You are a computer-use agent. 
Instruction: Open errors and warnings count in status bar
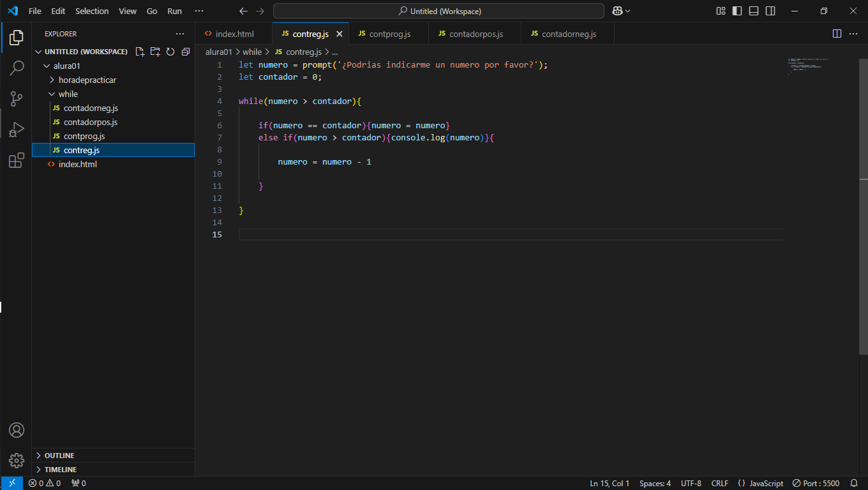click(x=45, y=483)
